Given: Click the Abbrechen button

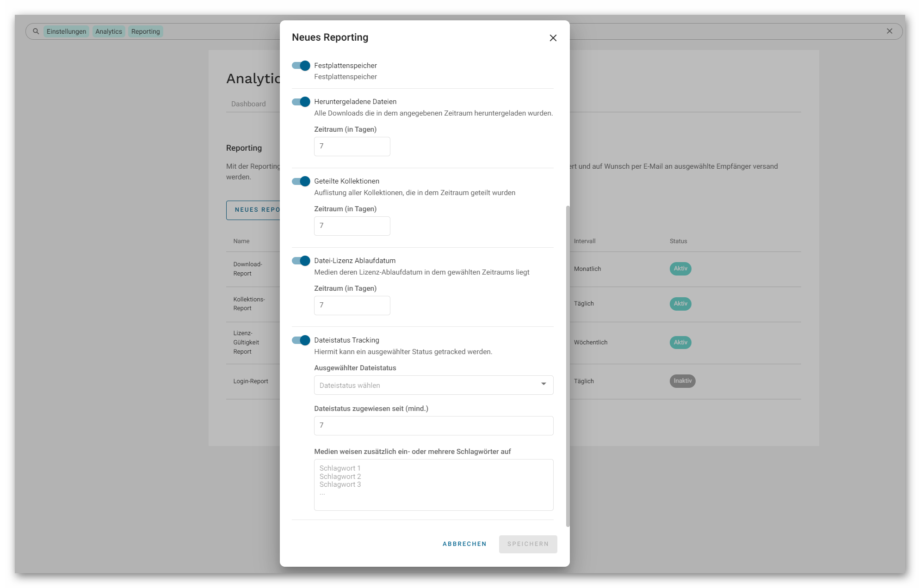Looking at the screenshot, I should tap(464, 544).
